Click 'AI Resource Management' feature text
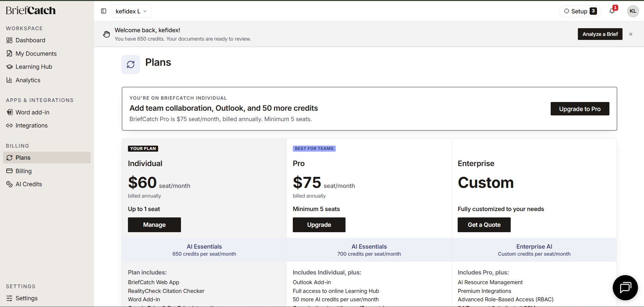The height and width of the screenshot is (307, 644). click(x=490, y=283)
